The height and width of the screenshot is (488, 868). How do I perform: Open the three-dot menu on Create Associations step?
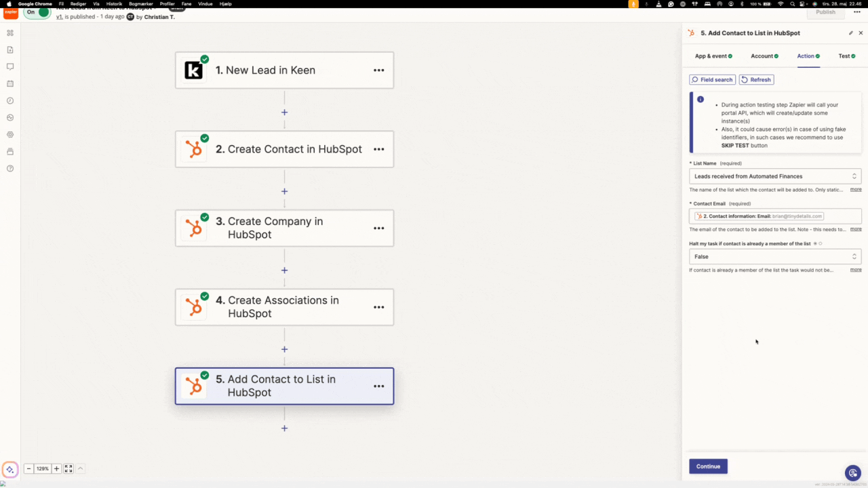click(x=379, y=307)
